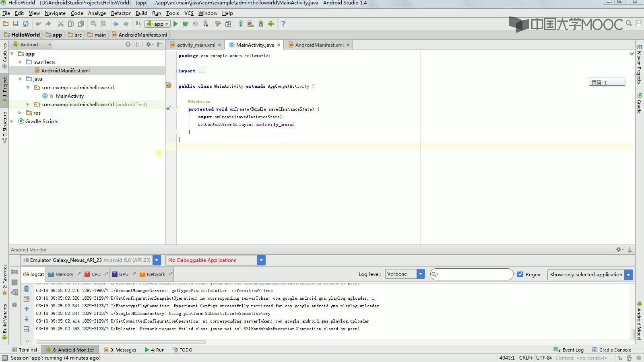Viewport: 644px width, 362px height.
Task: Click the Replace toolbar icon
Action: pos(103,24)
